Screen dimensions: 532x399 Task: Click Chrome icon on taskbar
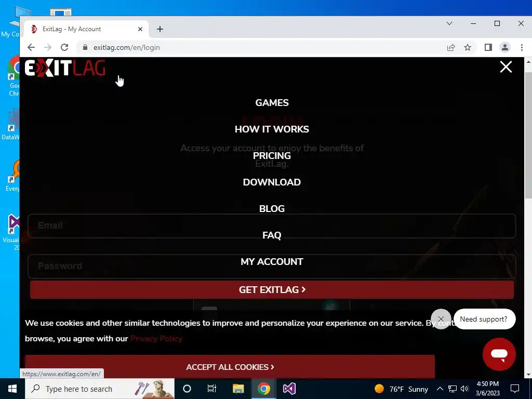pos(263,389)
